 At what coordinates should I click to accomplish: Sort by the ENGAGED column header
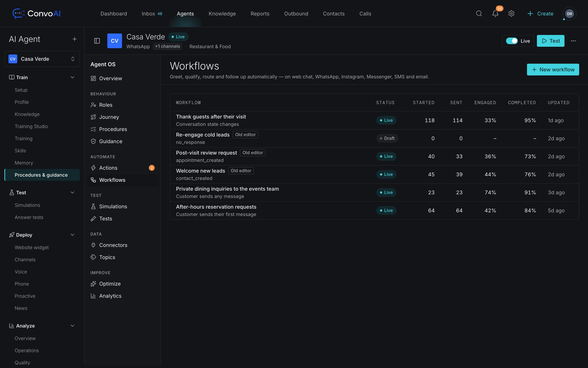[485, 102]
